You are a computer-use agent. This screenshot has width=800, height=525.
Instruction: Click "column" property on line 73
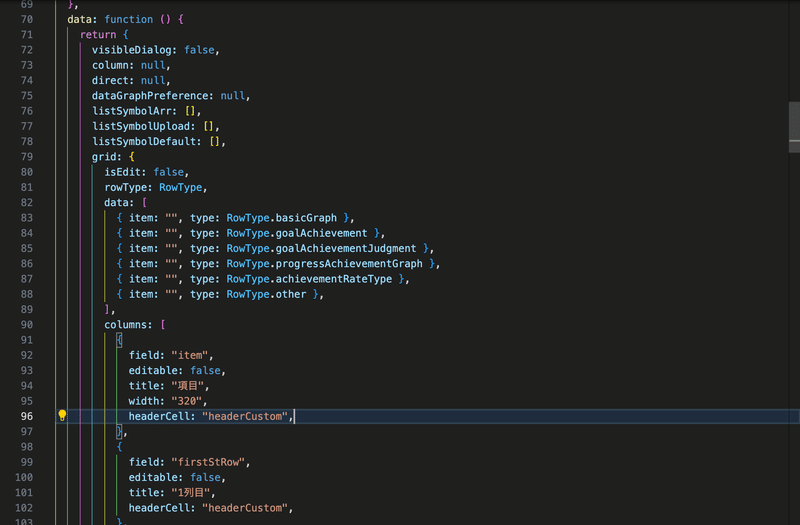click(110, 65)
